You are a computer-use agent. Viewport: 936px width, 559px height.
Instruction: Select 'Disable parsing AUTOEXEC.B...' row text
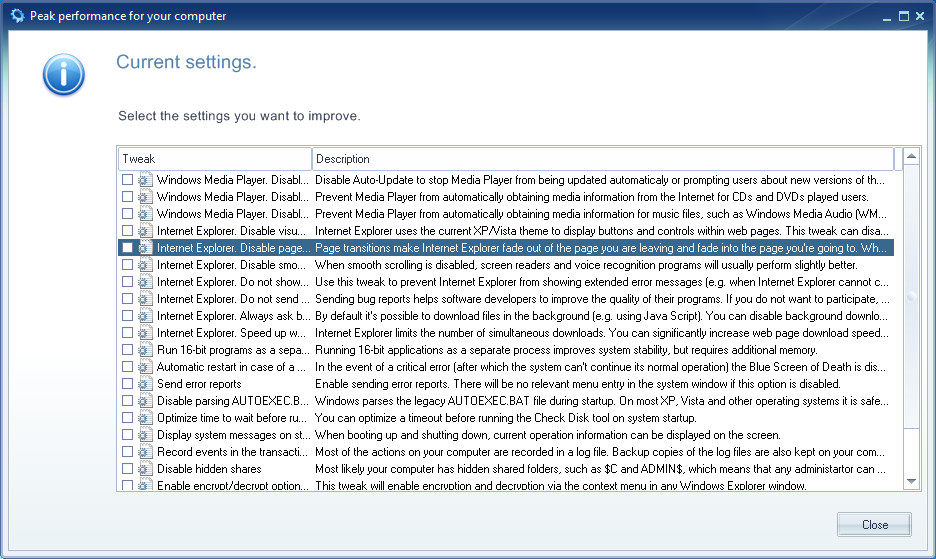pos(233,401)
